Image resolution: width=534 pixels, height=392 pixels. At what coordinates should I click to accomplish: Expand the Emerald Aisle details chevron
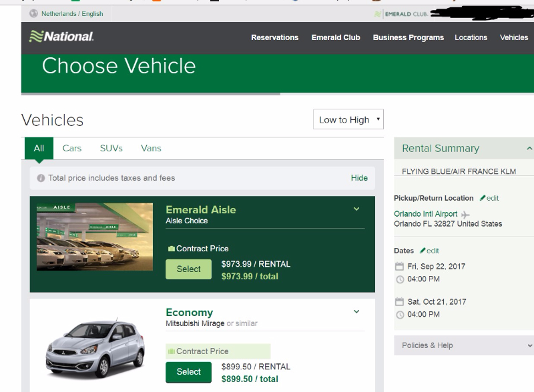coord(356,209)
